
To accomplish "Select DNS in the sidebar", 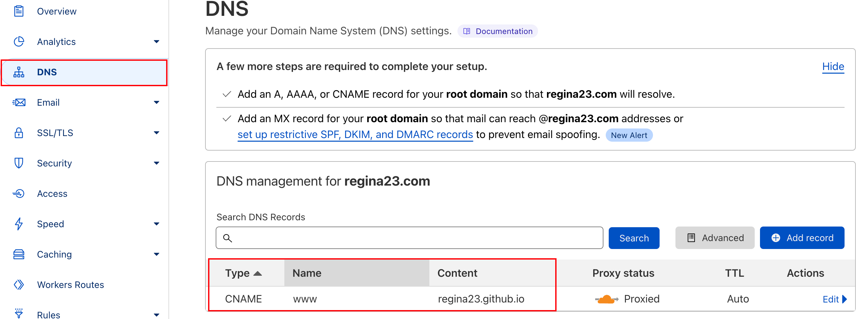I will point(84,72).
